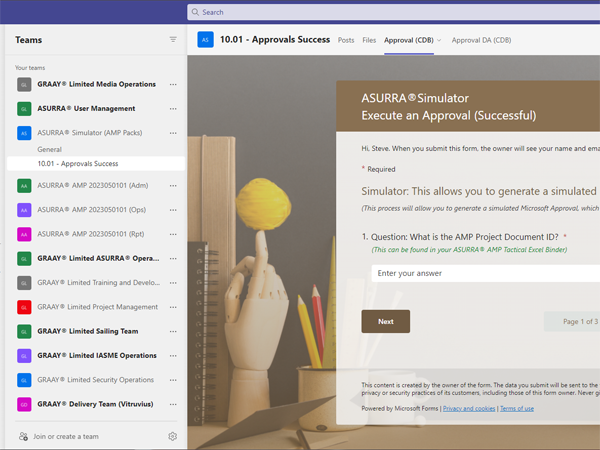Click the filter icon beside Teams heading
Image resolution: width=600 pixels, height=450 pixels.
(173, 39)
